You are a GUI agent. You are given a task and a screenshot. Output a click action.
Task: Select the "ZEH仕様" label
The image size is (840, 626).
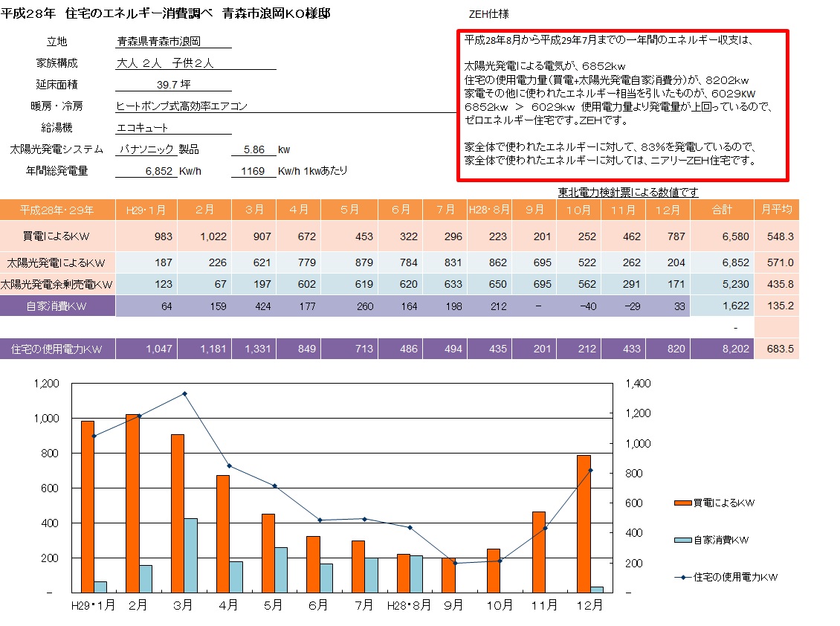pos(488,14)
